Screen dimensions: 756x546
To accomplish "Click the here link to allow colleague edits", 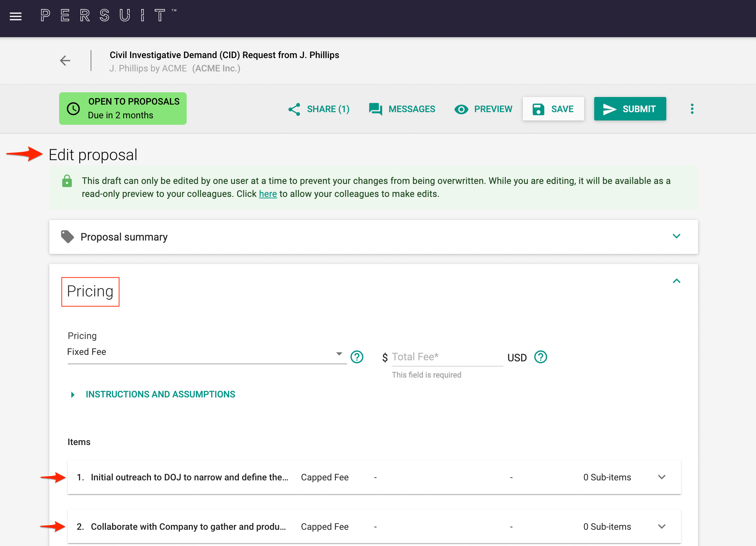I will [x=268, y=194].
